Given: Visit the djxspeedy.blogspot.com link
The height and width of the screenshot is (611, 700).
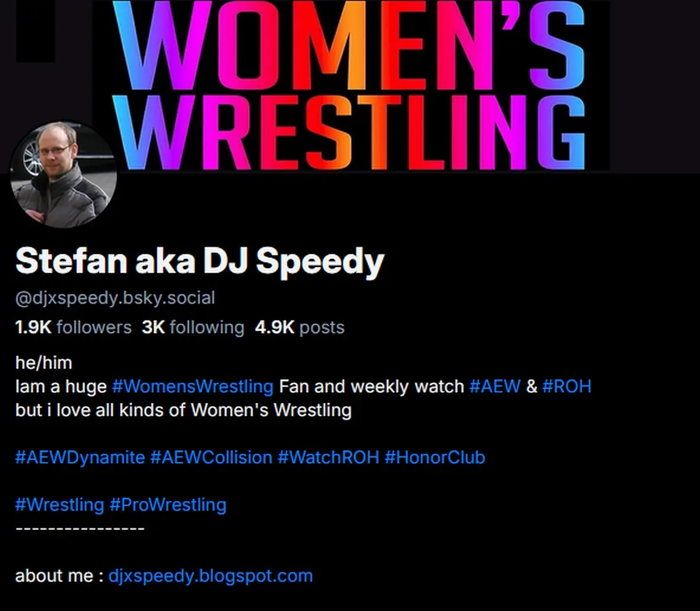Looking at the screenshot, I should [210, 576].
